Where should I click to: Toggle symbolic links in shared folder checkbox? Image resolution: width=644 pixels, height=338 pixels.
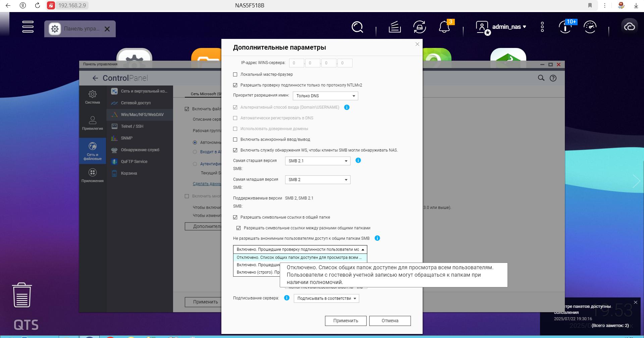[235, 217]
